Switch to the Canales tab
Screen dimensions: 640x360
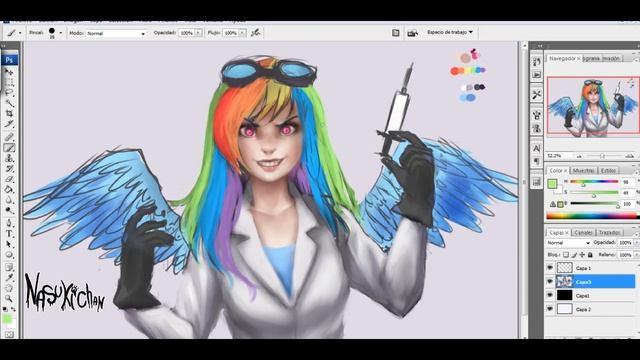click(583, 232)
